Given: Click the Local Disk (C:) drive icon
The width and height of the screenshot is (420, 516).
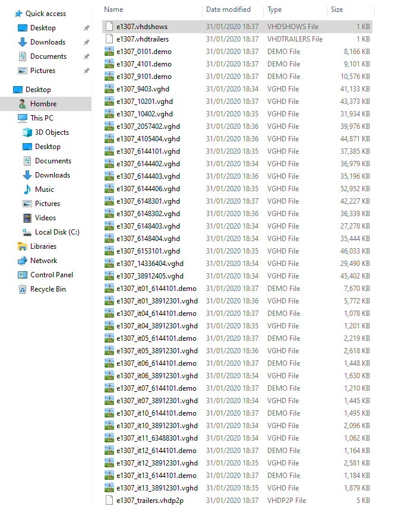Looking at the screenshot, I should [x=27, y=232].
